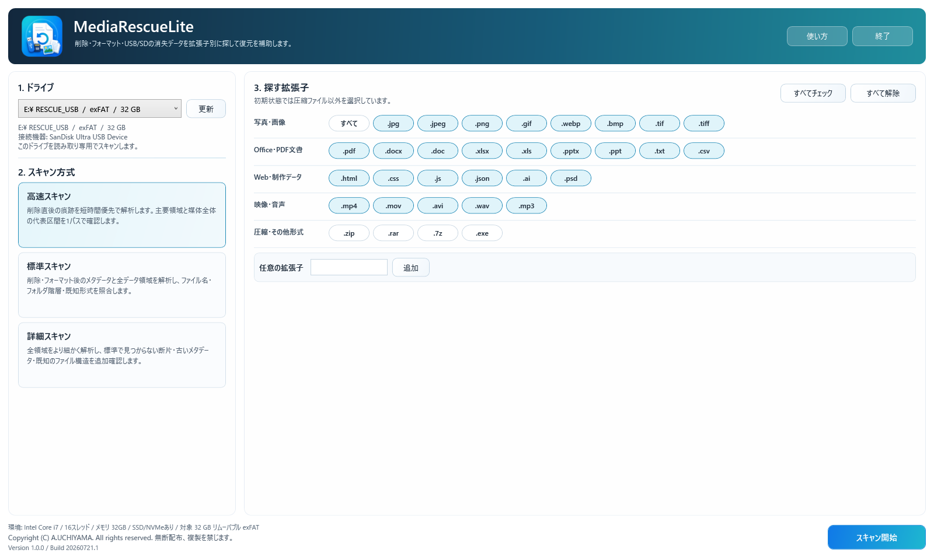Toggle the .webp extension chip
934x560 pixels.
[571, 124]
